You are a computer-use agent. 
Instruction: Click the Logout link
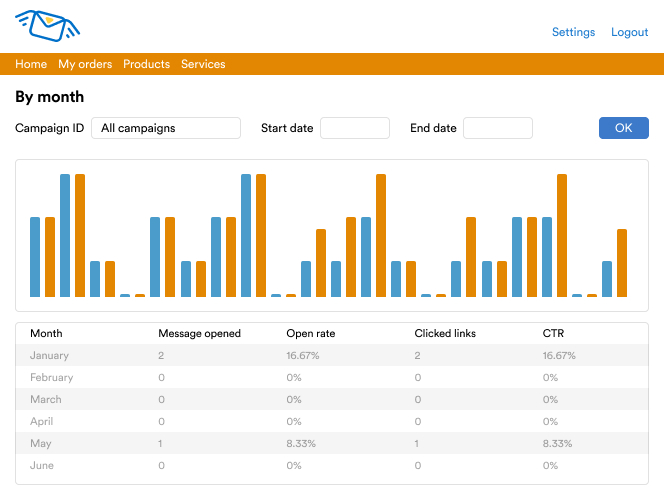click(x=630, y=32)
